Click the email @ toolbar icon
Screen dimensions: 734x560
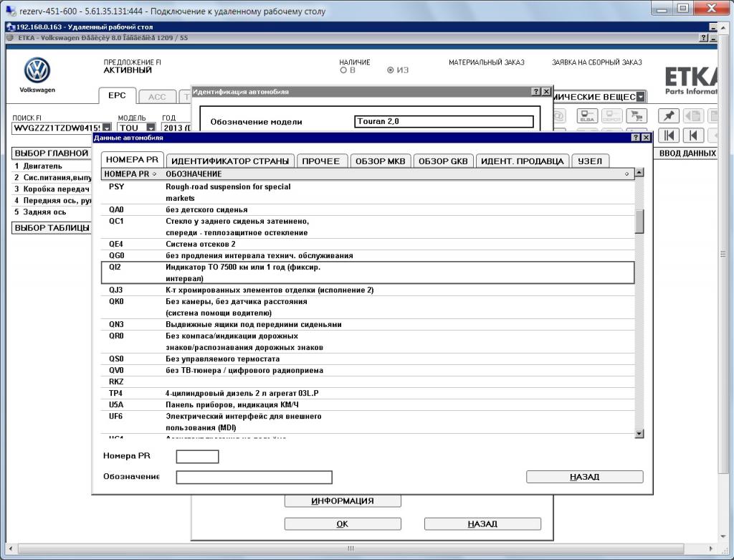(x=559, y=115)
